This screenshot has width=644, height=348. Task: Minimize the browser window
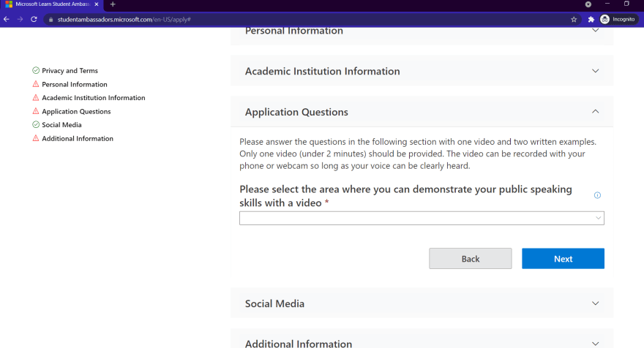click(x=607, y=4)
